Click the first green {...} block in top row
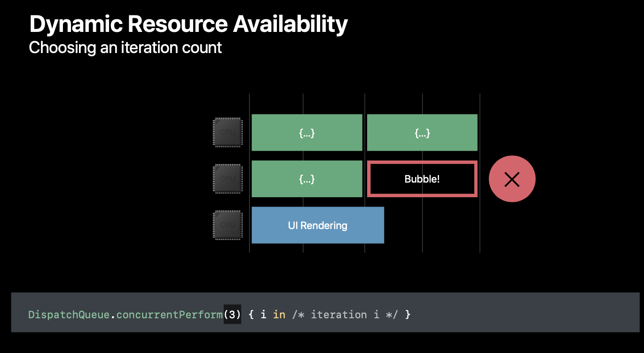This screenshot has width=644, height=353. pyautogui.click(x=307, y=132)
